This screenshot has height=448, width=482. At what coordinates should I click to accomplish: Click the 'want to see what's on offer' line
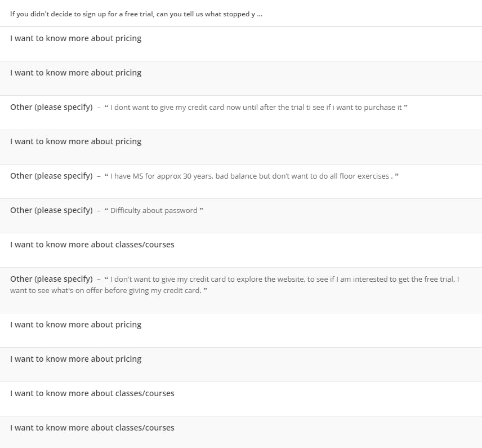tap(107, 291)
